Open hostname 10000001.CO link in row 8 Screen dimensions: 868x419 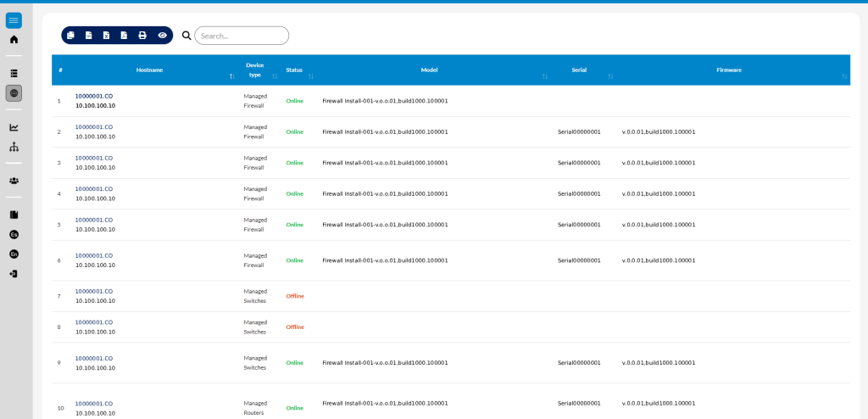coord(94,322)
